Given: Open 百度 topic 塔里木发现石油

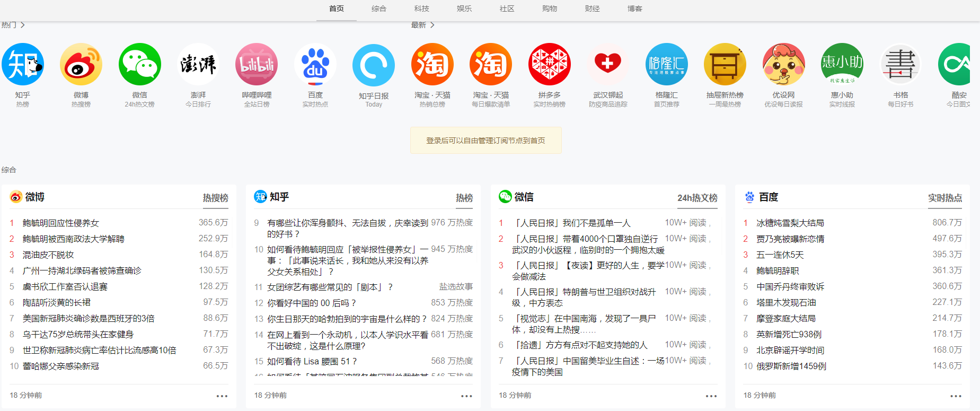Looking at the screenshot, I should (786, 303).
